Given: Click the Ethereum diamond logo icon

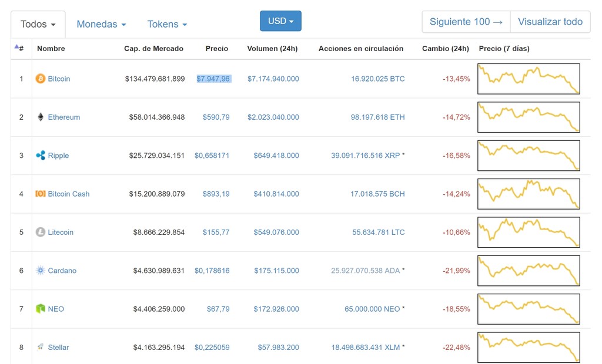Looking at the screenshot, I should pyautogui.click(x=41, y=117).
